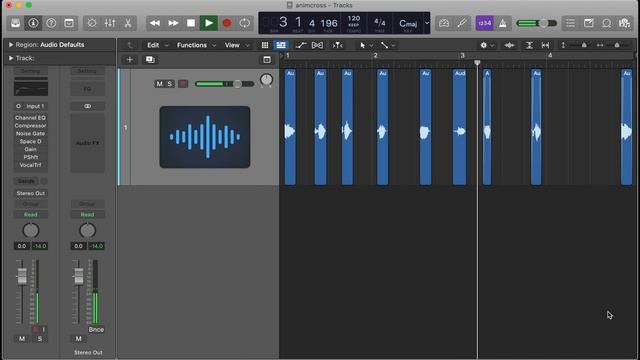Click the Replace mode gauge icon
This screenshot has width=640, height=360.
tap(444, 23)
